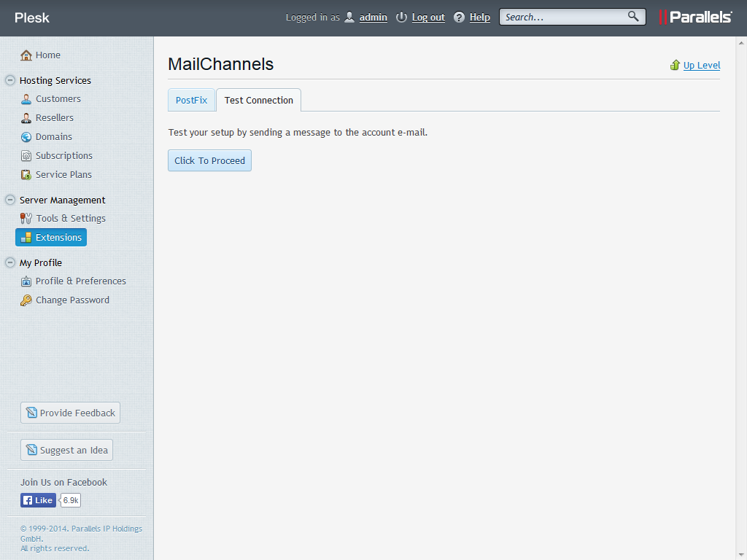Viewport: 747px width, 560px height.
Task: Click the Extensions blocks icon
Action: point(26,238)
